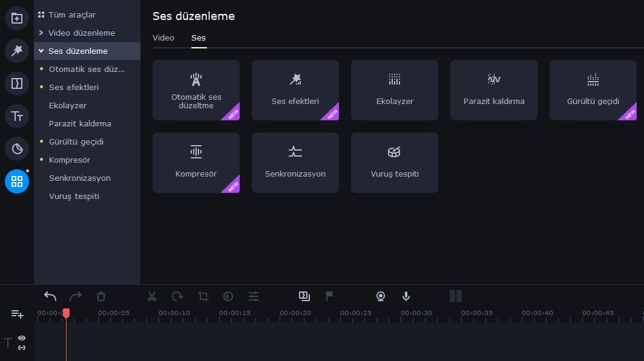This screenshot has width=644, height=361.
Task: Open the Ekolayzer tool card
Action: [x=395, y=90]
